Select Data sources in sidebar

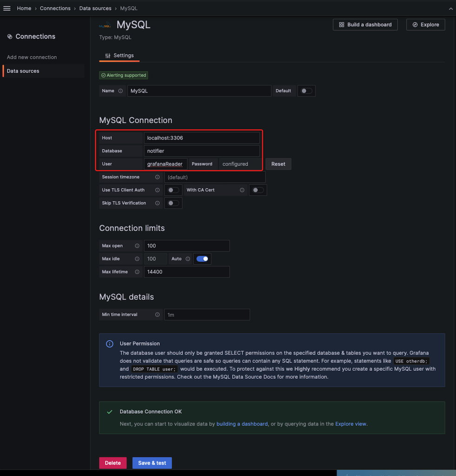pyautogui.click(x=43, y=71)
